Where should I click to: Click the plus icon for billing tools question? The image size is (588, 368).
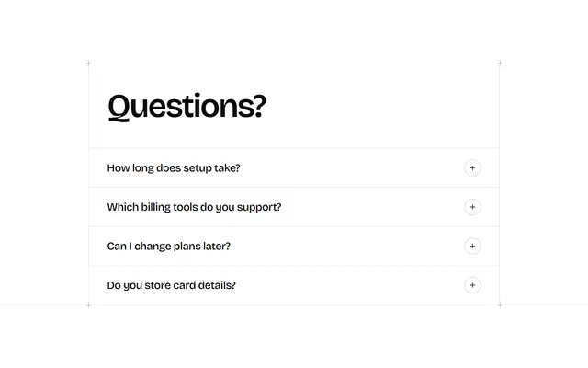(472, 207)
